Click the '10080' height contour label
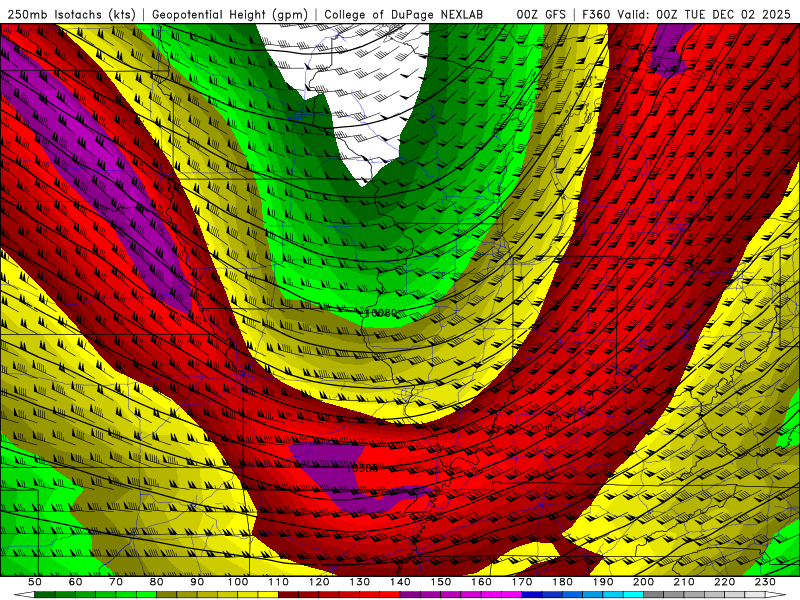Image resolution: width=800 pixels, height=600 pixels. tap(381, 313)
